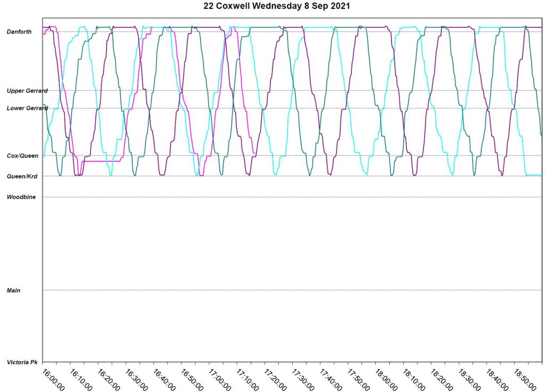Select the Danforth axis label

pos(19,32)
